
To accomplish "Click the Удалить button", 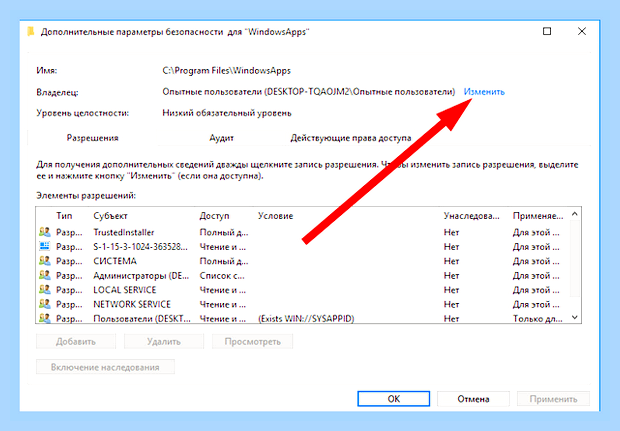I will pyautogui.click(x=164, y=342).
